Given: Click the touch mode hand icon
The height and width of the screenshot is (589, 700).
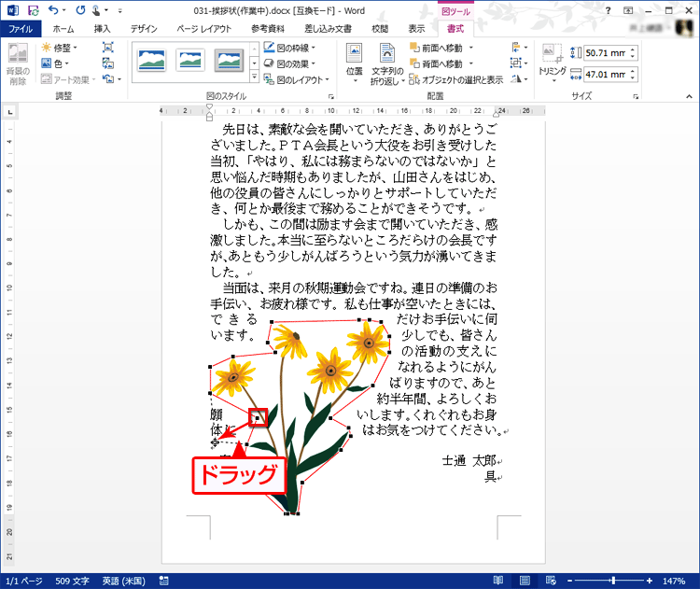Looking at the screenshot, I should (96, 10).
